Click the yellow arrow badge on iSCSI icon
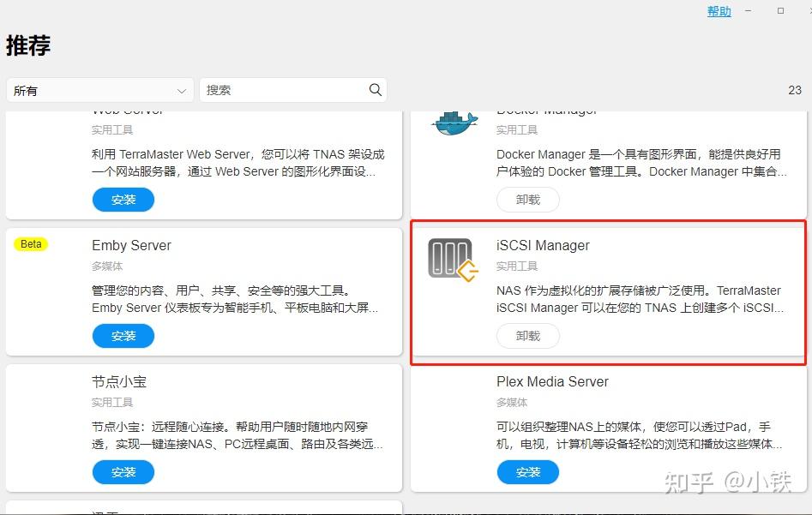Viewport: 812px width, 515px height. pos(467,272)
